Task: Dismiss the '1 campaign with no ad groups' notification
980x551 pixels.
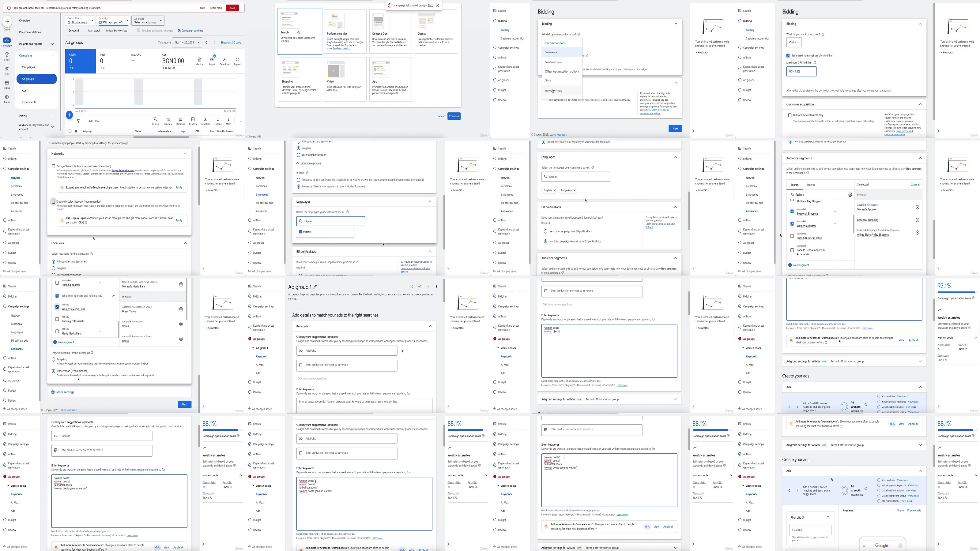Action: pos(438,5)
